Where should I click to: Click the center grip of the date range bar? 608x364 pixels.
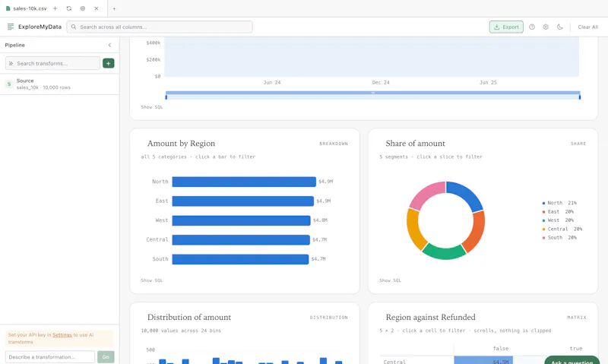click(x=373, y=93)
